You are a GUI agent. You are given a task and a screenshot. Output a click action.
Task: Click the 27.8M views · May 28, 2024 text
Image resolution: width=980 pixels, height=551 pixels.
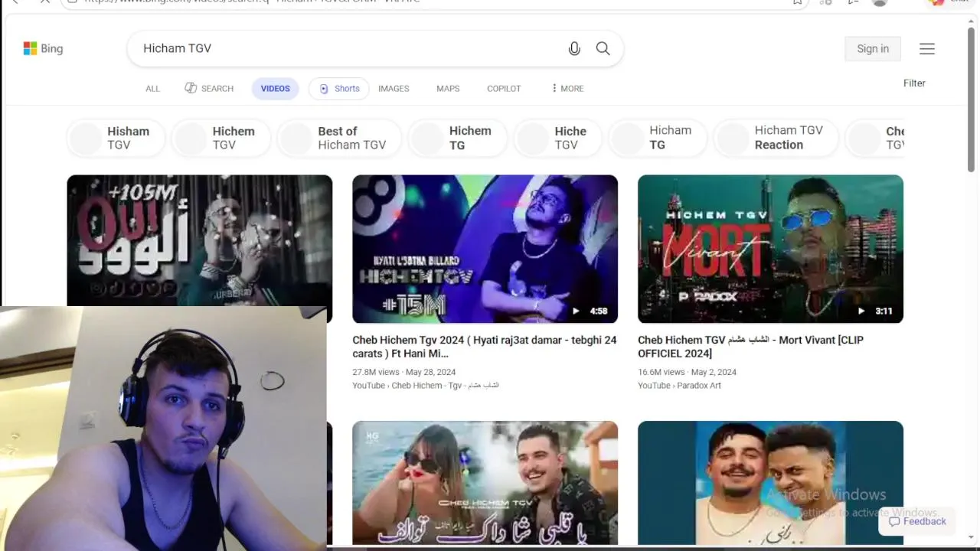point(403,372)
